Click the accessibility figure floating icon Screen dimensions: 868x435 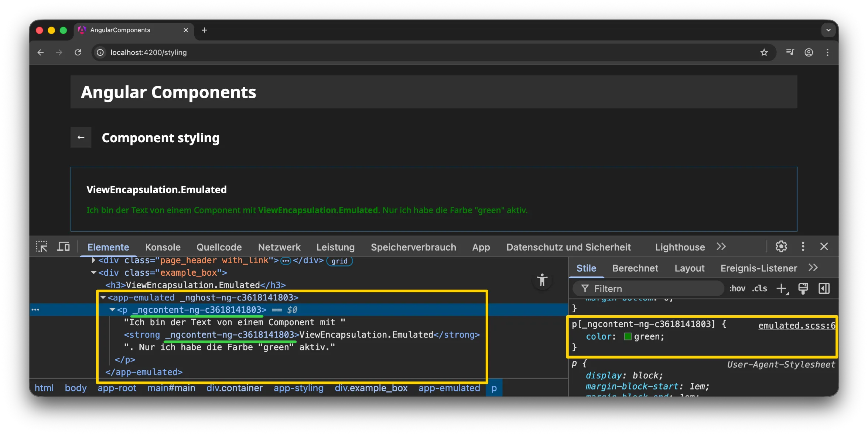(x=542, y=280)
